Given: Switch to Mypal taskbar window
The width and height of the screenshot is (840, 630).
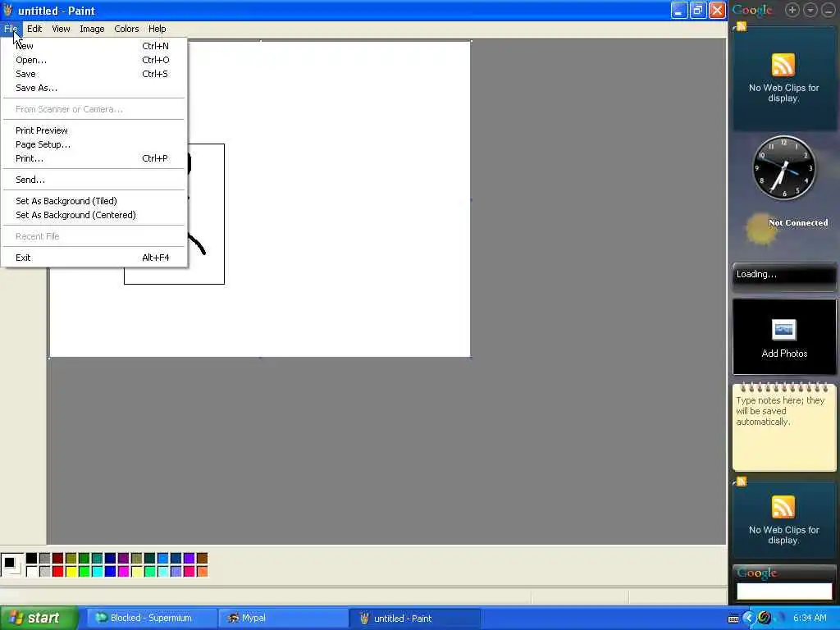Looking at the screenshot, I should (x=282, y=619).
